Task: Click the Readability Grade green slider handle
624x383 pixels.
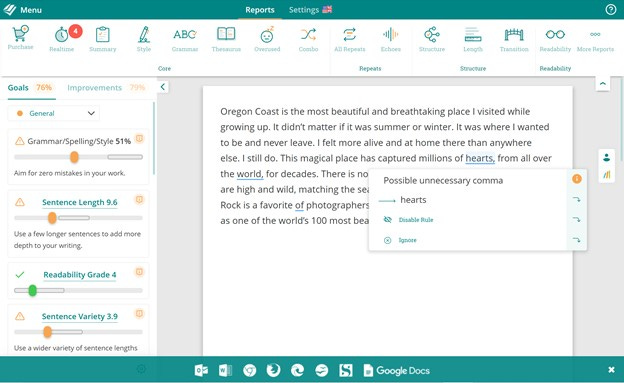Action: pos(33,290)
